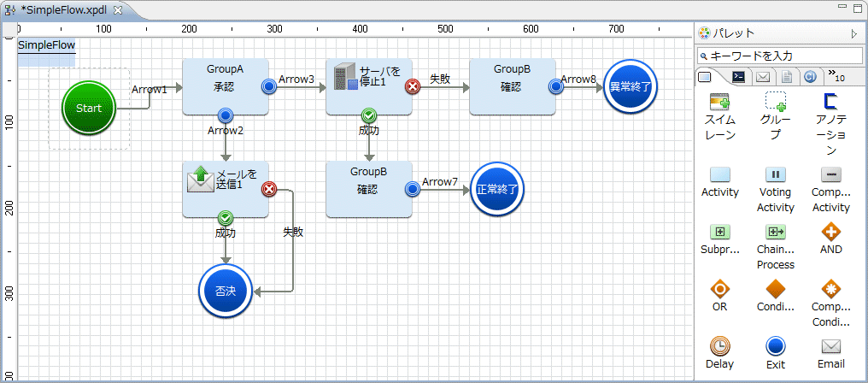This screenshot has height=383, width=868.
Task: Click green success port on メールを送信1
Action: pos(226,217)
